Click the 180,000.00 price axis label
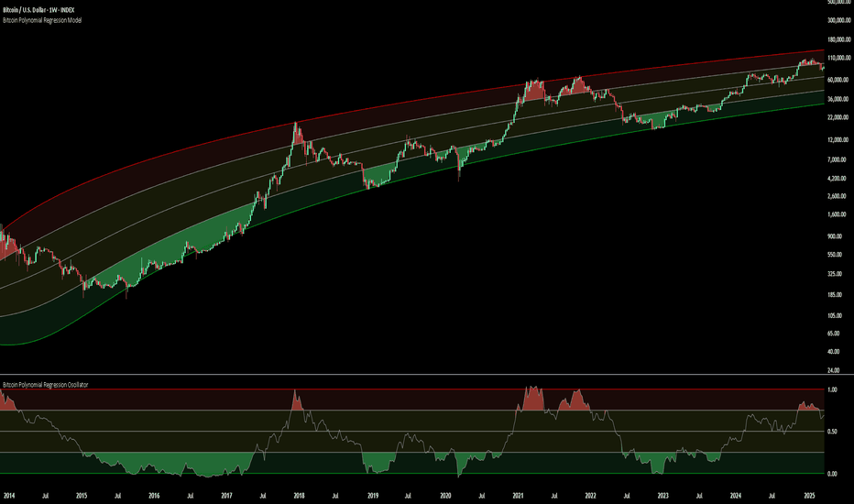The width and height of the screenshot is (854, 504). pyautogui.click(x=838, y=39)
